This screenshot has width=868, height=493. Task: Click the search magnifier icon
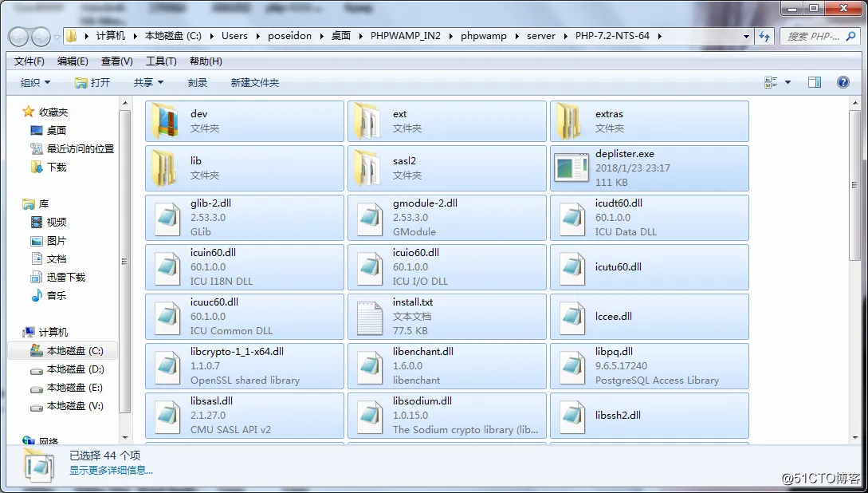[850, 37]
